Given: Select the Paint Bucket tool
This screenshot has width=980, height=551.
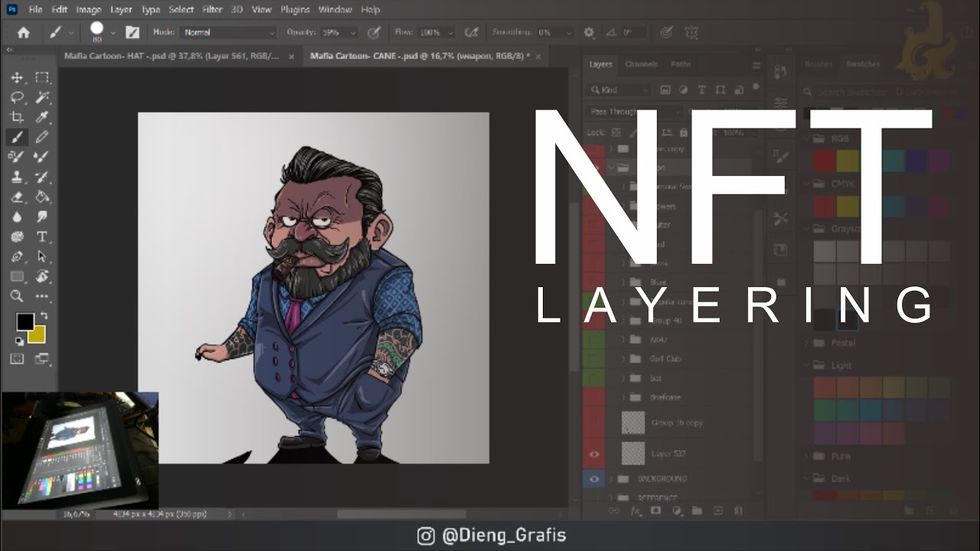Looking at the screenshot, I should point(42,197).
